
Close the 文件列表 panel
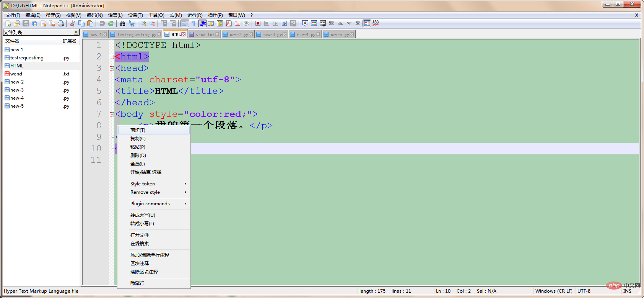point(76,32)
